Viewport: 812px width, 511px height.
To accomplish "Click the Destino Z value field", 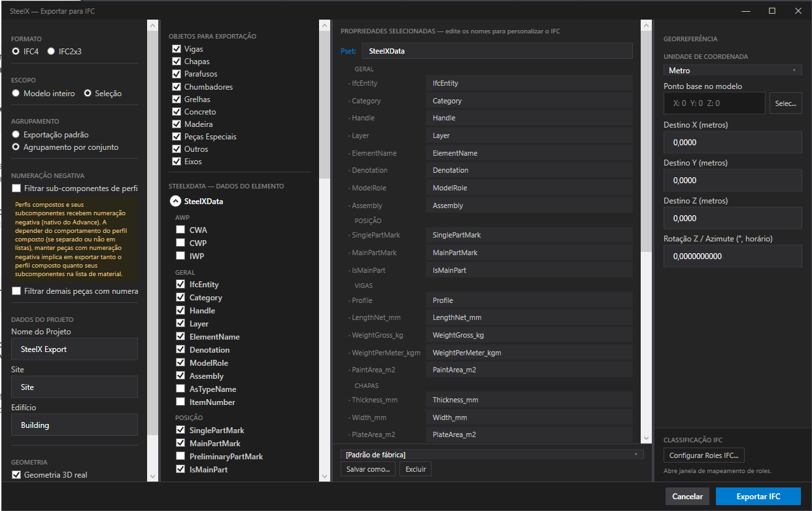I will pos(733,218).
